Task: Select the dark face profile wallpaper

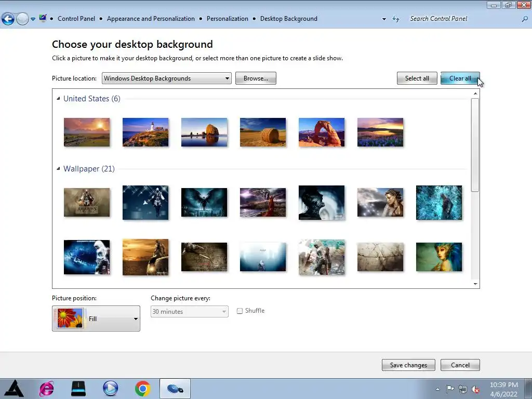Action: pos(322,203)
